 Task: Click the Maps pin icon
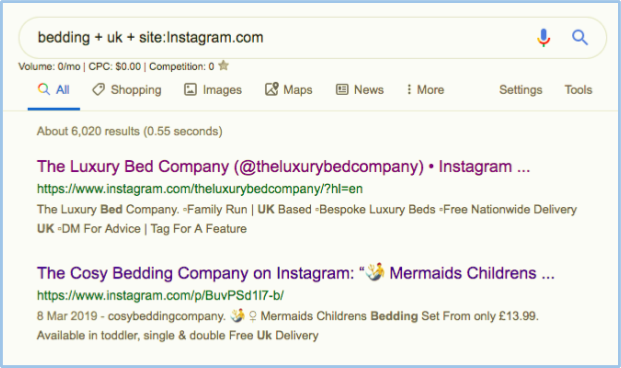point(272,89)
